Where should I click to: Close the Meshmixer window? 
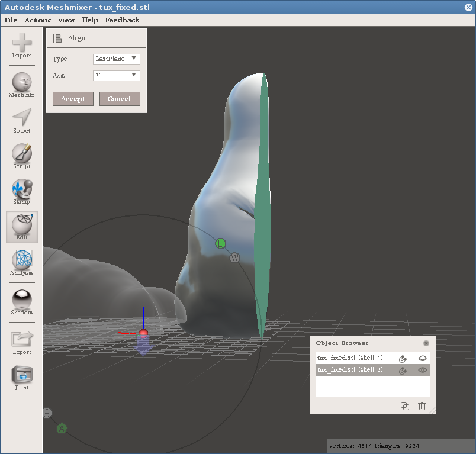(468, 7)
